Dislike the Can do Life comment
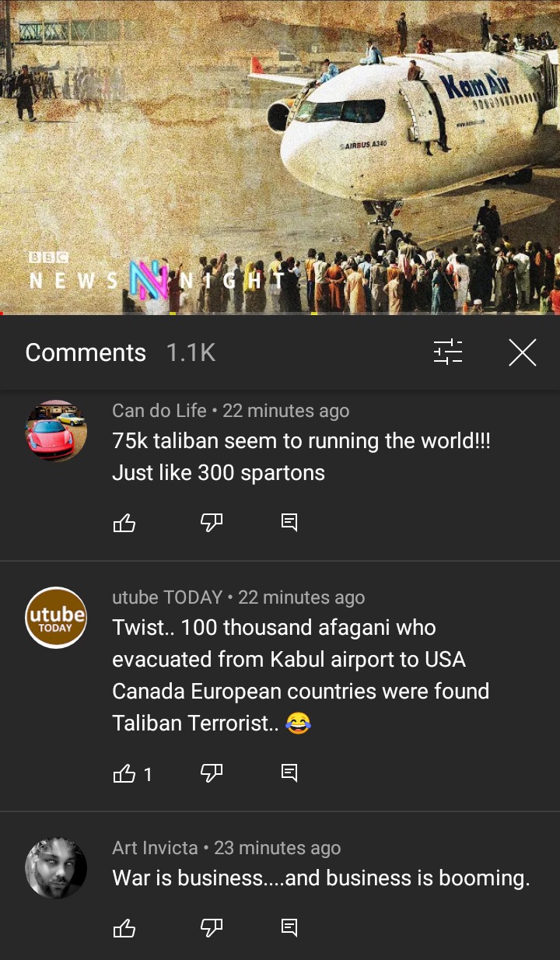This screenshot has width=560, height=960. coord(212,523)
